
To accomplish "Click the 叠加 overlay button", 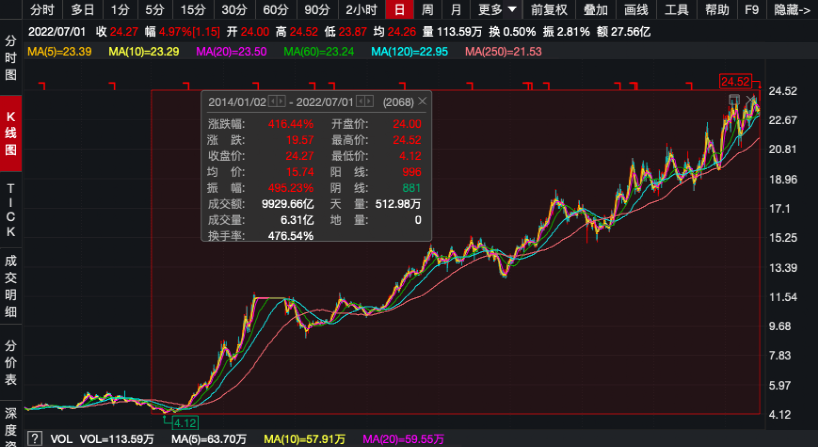I will click(595, 10).
